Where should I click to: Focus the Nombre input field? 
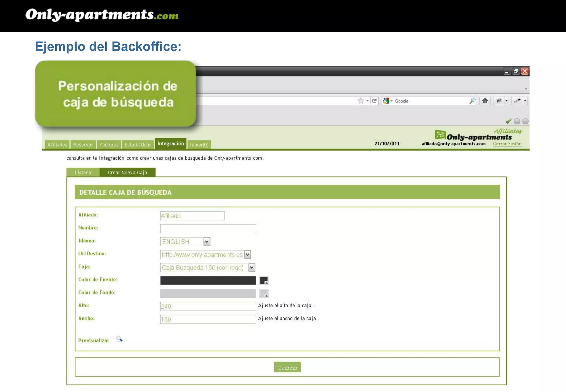[208, 229]
